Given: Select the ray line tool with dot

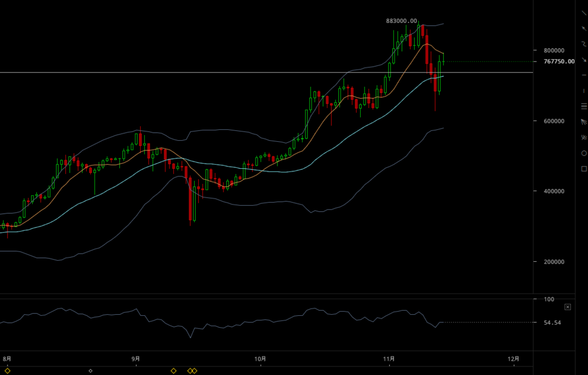Looking at the screenshot, I should 583,29.
